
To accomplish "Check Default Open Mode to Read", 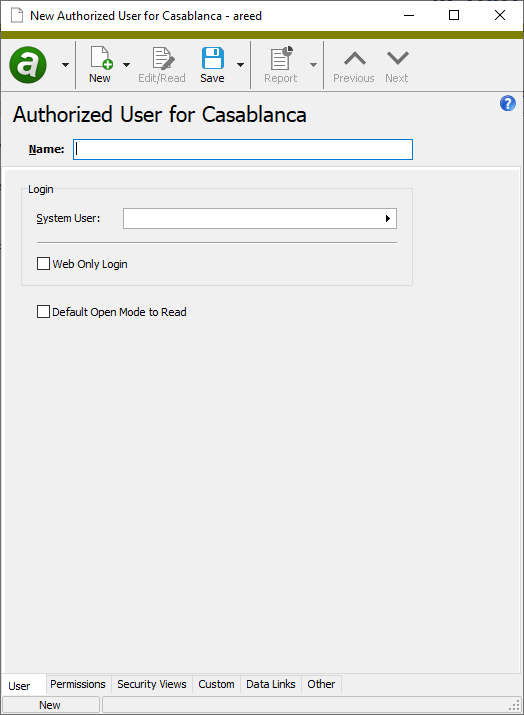I will [43, 311].
